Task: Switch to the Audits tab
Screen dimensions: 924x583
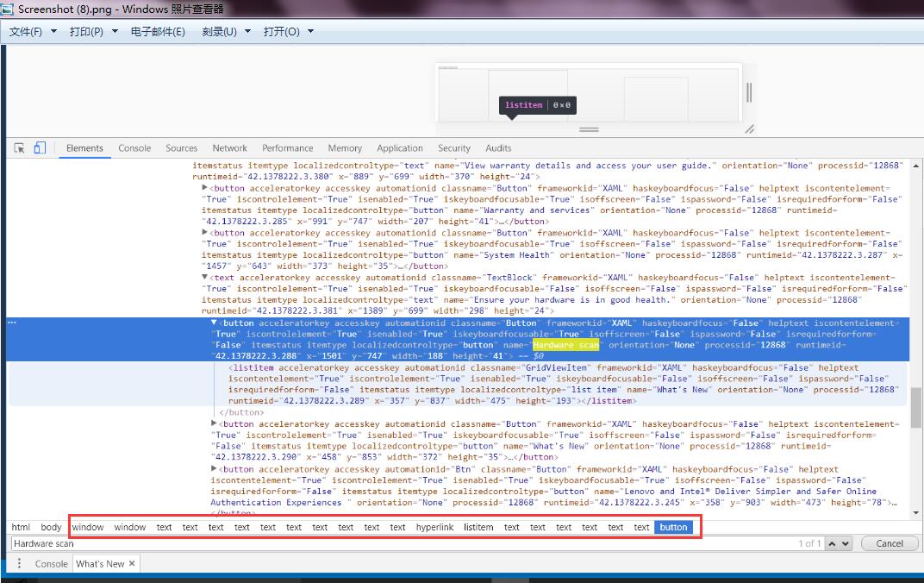Action: 498,148
